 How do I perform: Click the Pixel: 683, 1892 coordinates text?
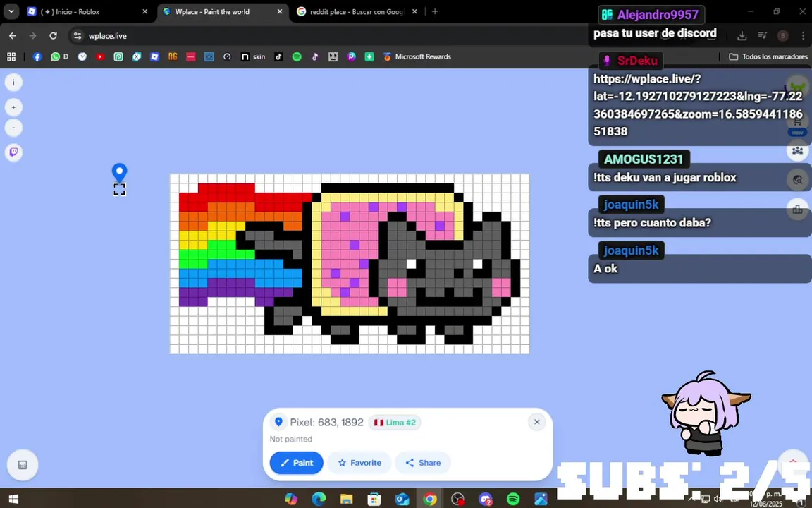coord(326,423)
